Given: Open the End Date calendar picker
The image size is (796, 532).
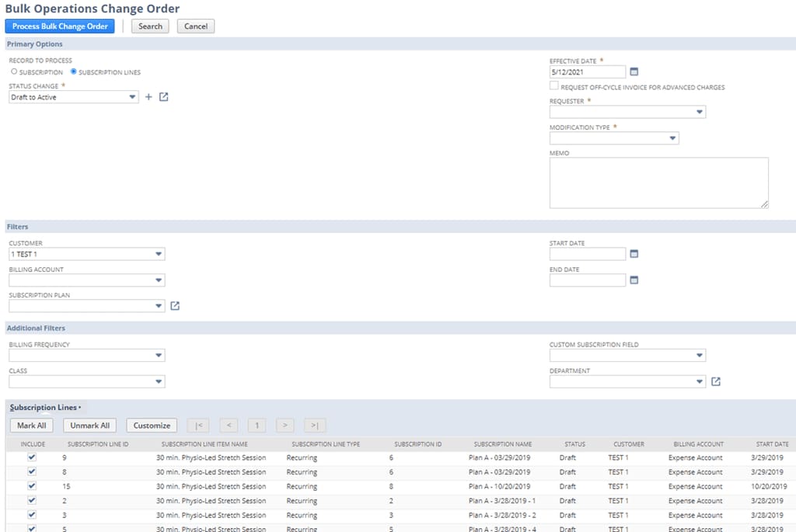Looking at the screenshot, I should coord(634,280).
